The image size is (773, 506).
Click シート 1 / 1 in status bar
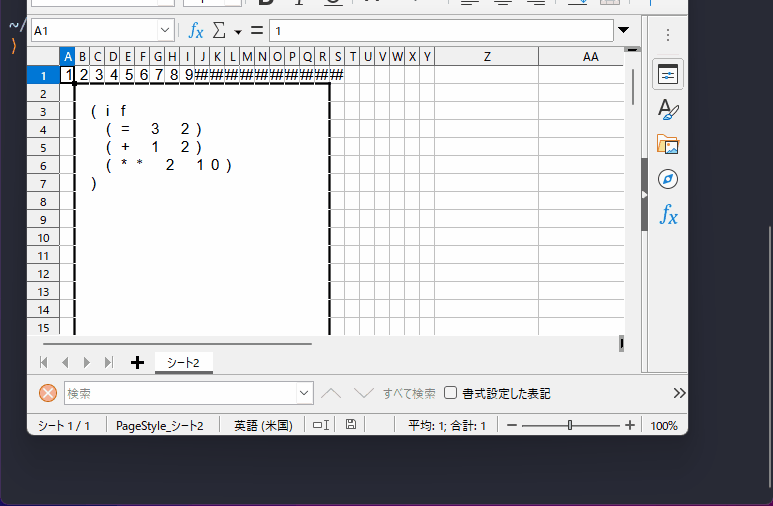pyautogui.click(x=64, y=426)
